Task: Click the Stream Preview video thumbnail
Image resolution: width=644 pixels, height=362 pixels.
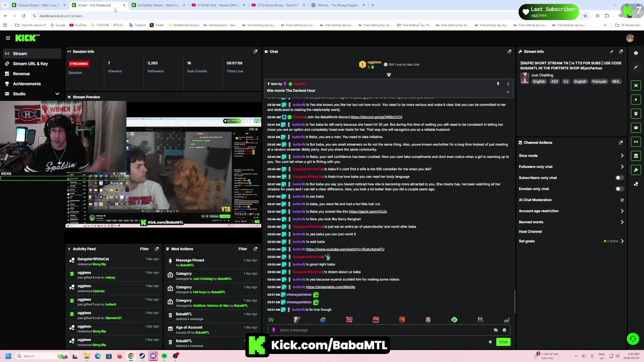Action: (164, 164)
